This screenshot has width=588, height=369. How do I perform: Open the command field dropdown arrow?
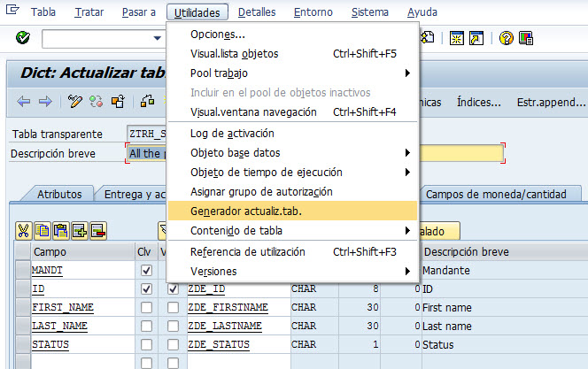click(158, 38)
